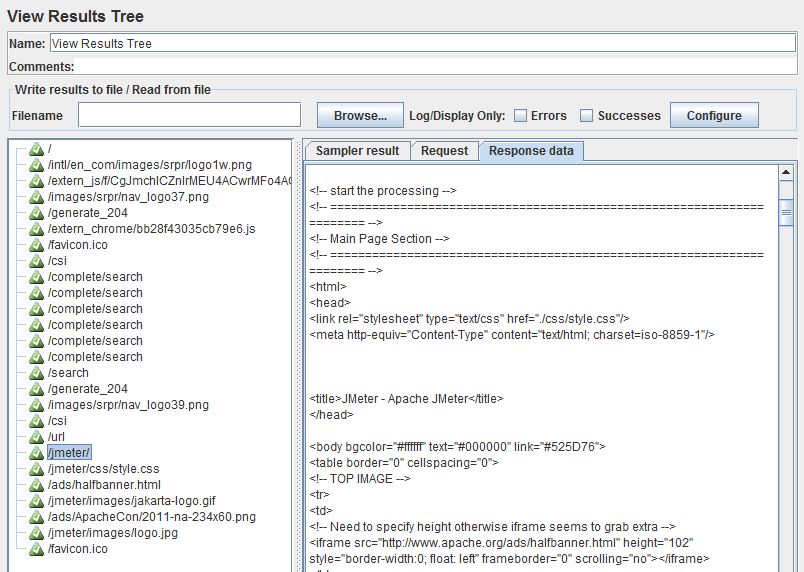
Task: Open the Request tab
Action: click(444, 151)
